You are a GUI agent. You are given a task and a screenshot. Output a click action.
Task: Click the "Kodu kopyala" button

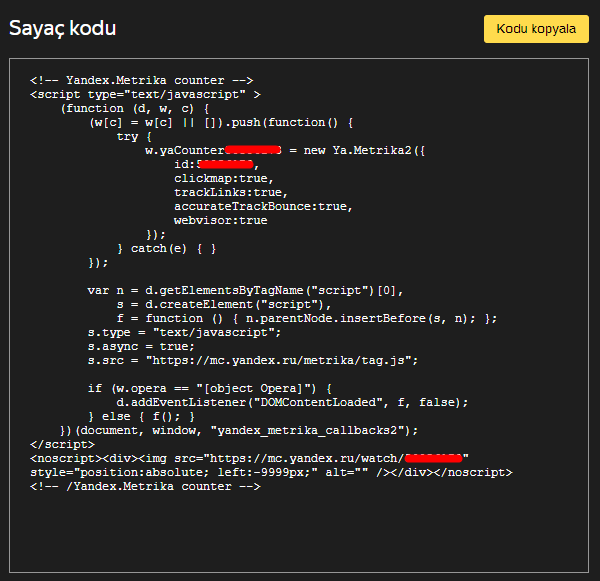tap(536, 29)
